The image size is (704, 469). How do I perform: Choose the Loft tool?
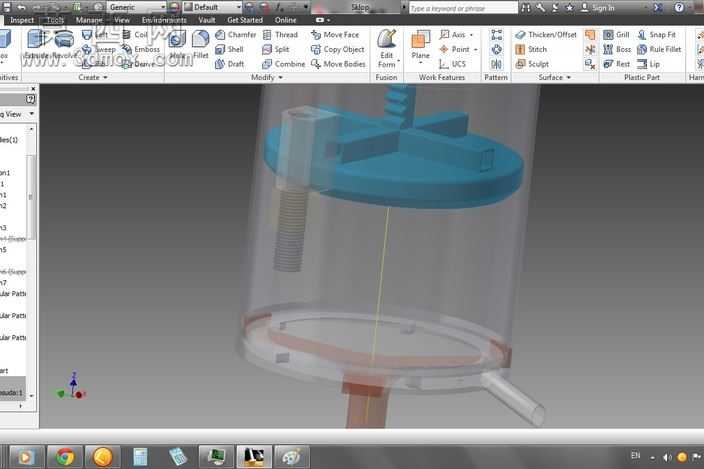pyautogui.click(x=95, y=35)
